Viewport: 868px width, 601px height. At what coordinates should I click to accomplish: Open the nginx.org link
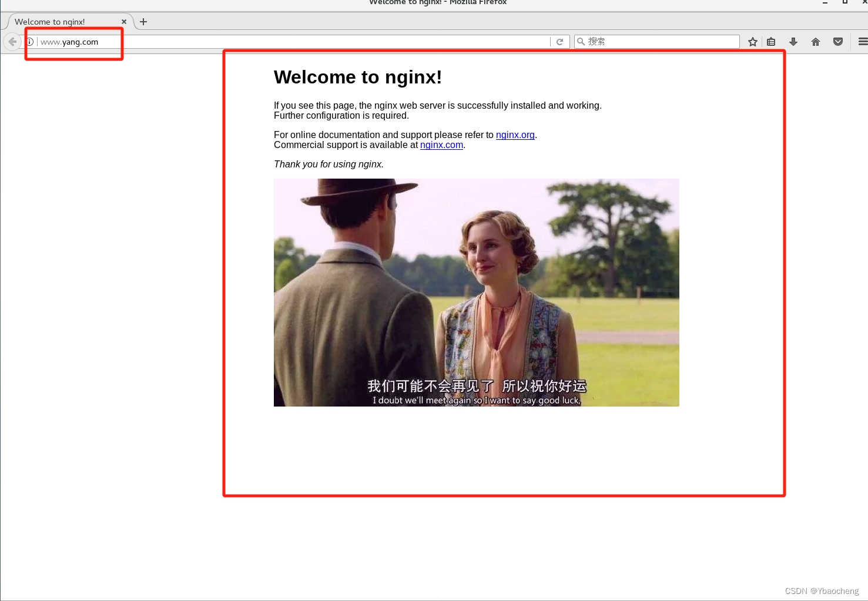(515, 135)
